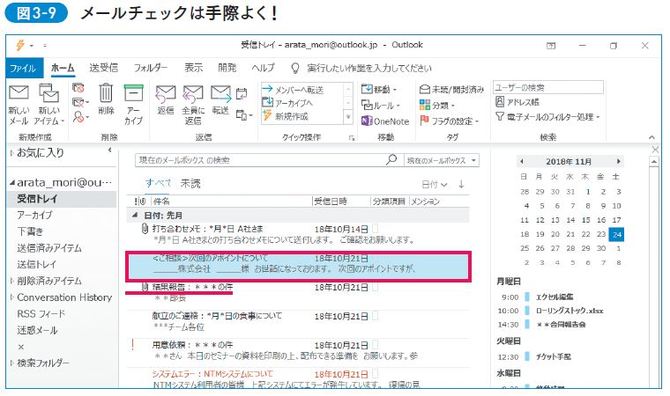Expand the お気に入り favorites section
Screen dimensions: 670x396
click(12, 153)
